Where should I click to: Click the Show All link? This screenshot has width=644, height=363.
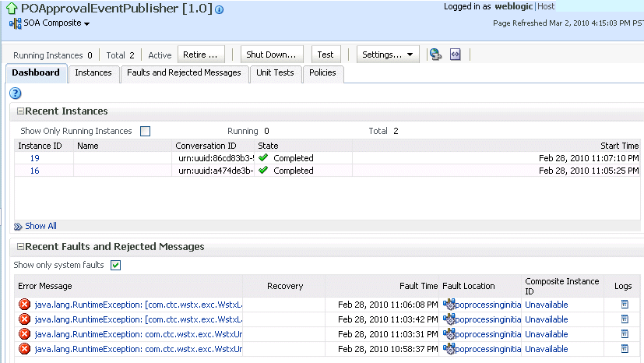[40, 226]
